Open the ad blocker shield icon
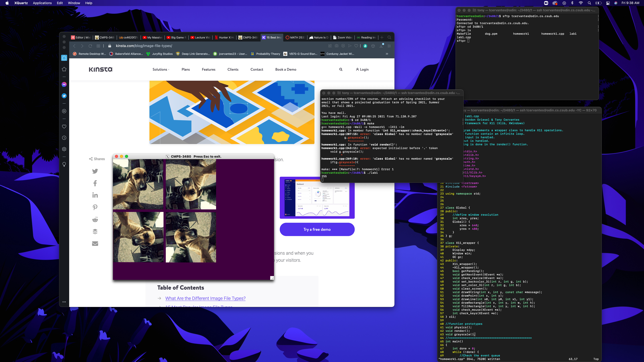 click(x=343, y=46)
